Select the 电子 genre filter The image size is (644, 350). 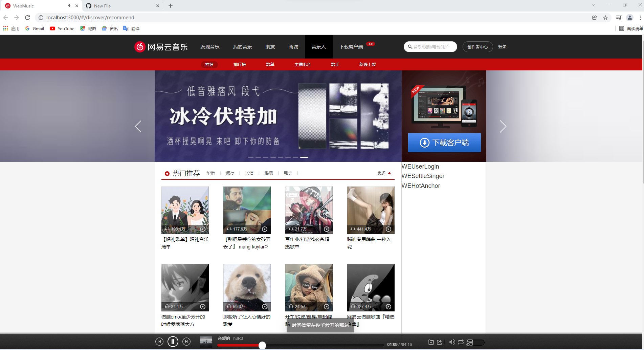pyautogui.click(x=288, y=173)
